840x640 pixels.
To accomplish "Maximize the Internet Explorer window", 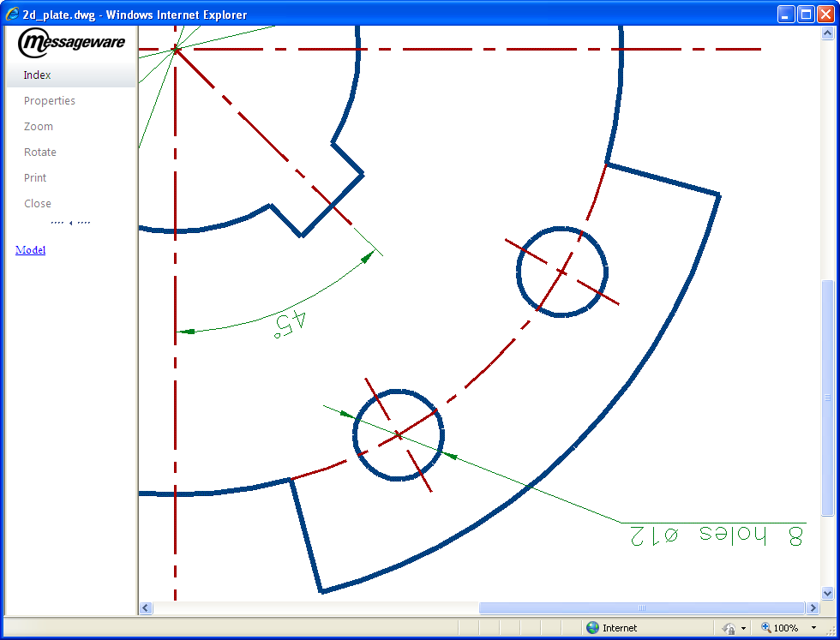I will 806,15.
